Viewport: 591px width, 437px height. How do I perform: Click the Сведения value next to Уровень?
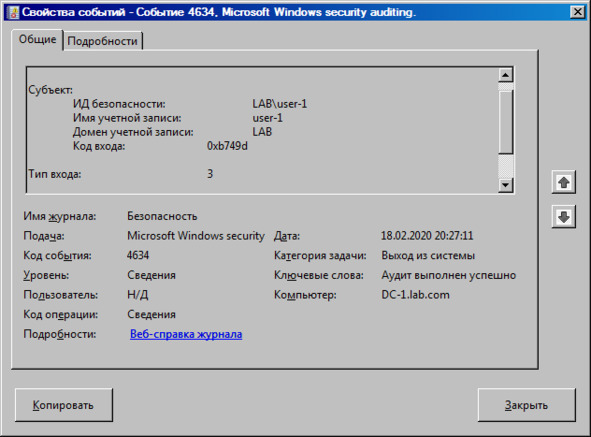(x=151, y=275)
